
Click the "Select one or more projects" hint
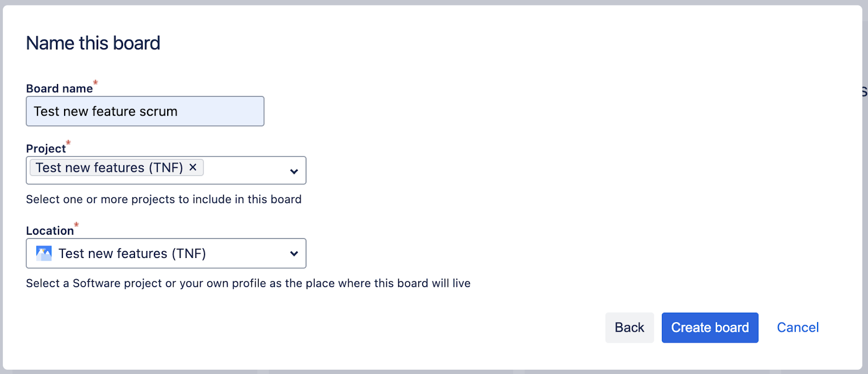(x=163, y=199)
